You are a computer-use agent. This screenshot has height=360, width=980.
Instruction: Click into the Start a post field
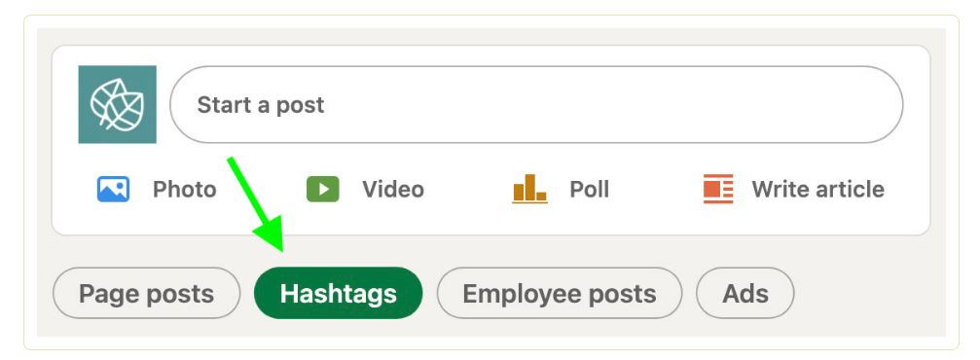[536, 104]
